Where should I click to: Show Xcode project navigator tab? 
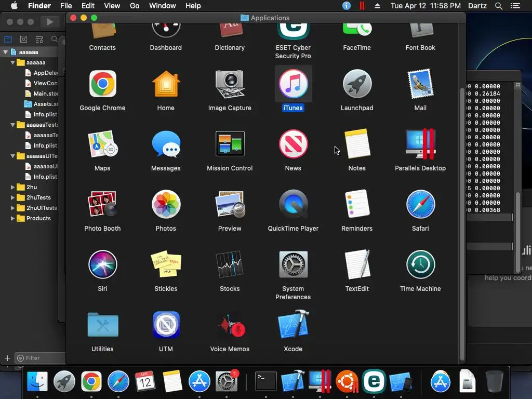pos(8,39)
